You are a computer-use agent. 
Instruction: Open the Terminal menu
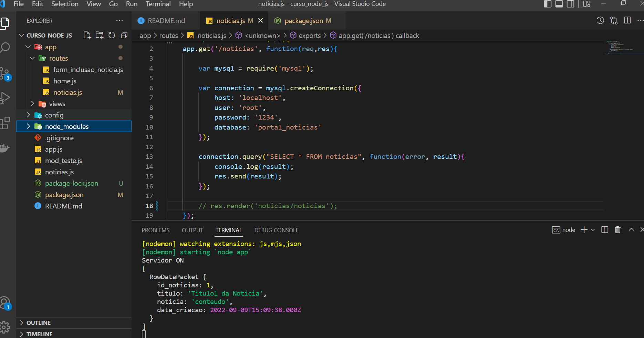click(158, 4)
